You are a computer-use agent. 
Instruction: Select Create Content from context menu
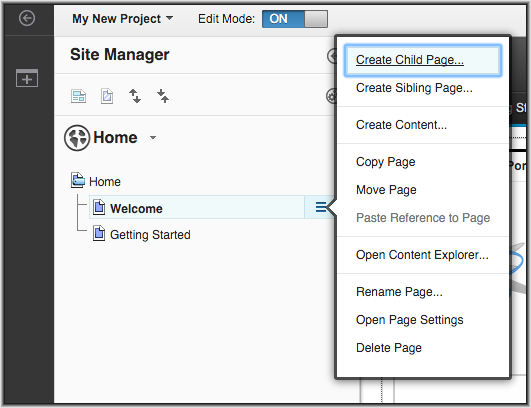[401, 125]
